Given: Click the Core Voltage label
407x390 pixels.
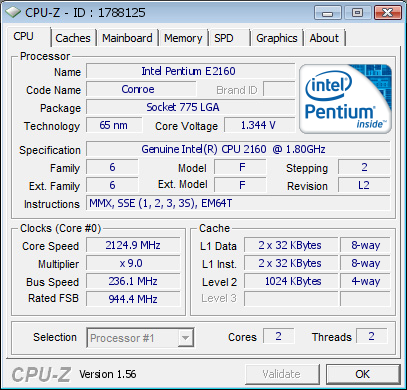Looking at the screenshot, I should [x=186, y=126].
